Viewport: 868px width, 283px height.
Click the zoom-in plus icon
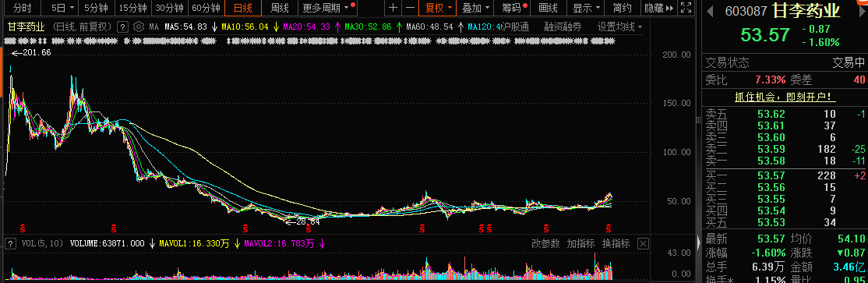tap(393, 8)
